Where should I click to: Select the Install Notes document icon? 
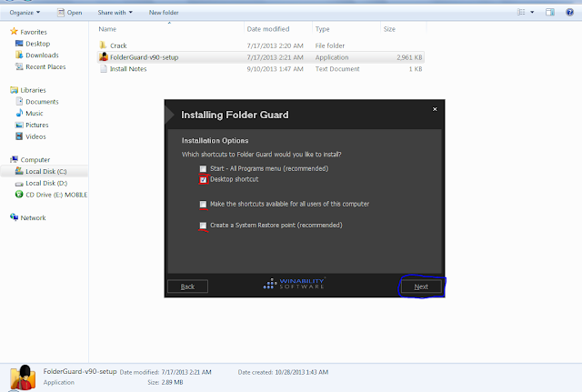click(x=104, y=69)
